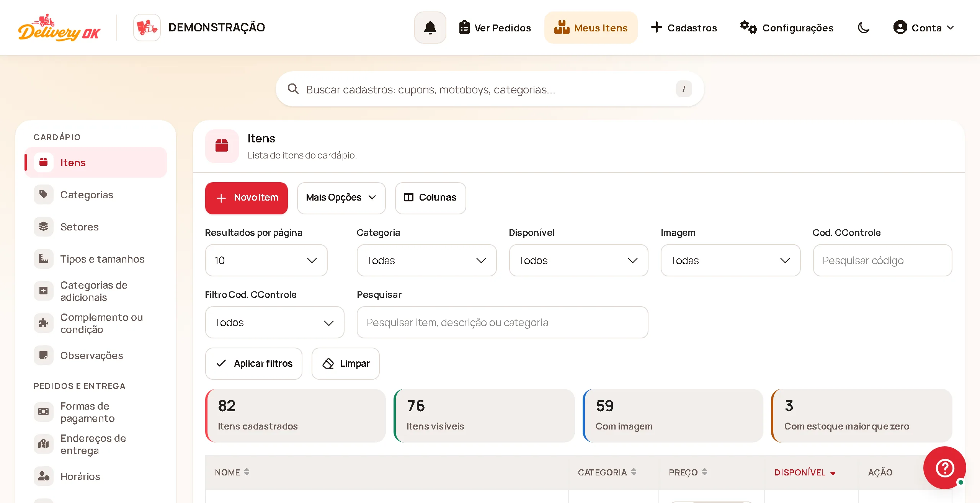Expand the Mais Opções dropdown

click(341, 198)
